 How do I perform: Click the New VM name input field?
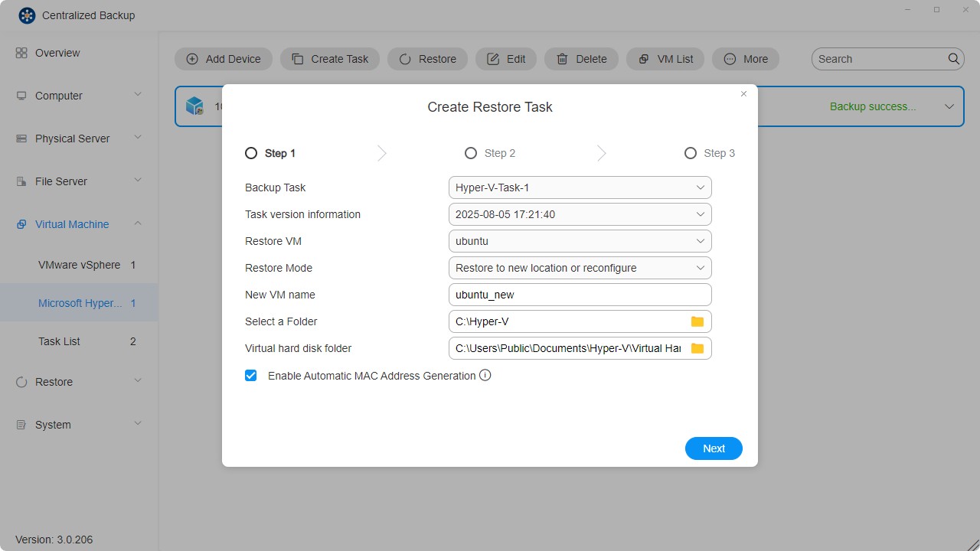coord(580,295)
